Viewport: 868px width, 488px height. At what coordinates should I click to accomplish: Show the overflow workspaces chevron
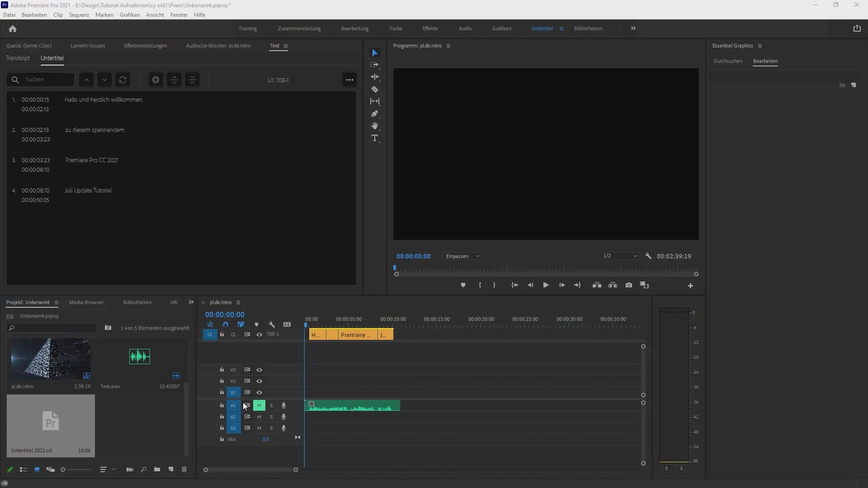click(633, 28)
